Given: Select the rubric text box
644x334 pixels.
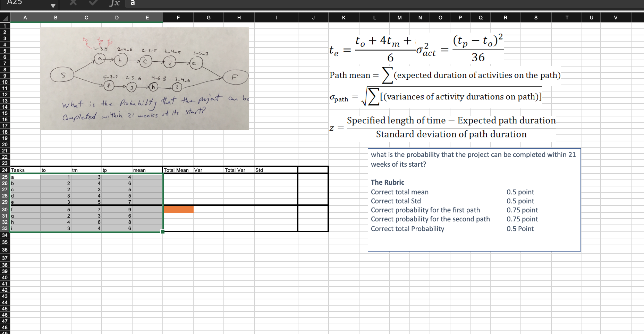Looking at the screenshot, I should click(474, 199).
